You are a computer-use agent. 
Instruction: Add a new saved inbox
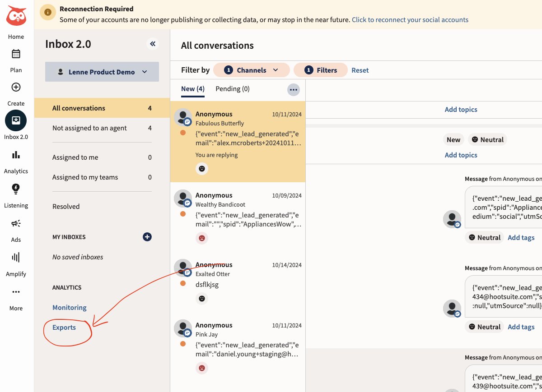coord(147,237)
